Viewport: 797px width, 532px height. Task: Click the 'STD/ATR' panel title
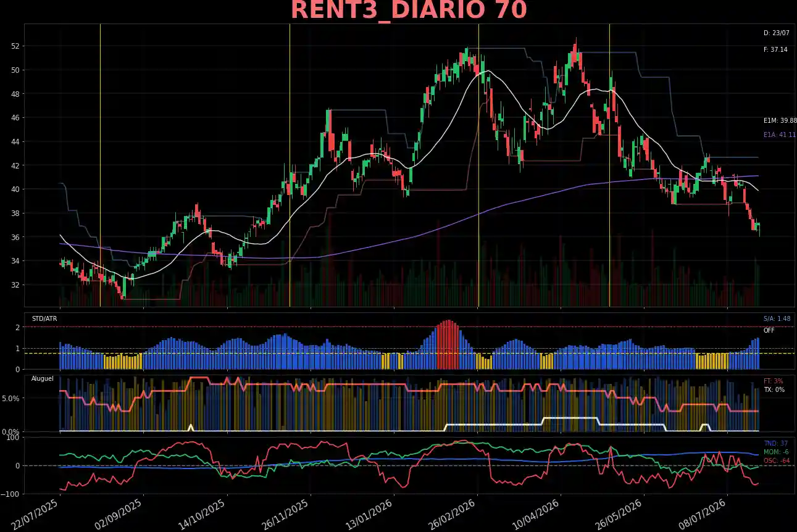[x=44, y=319]
